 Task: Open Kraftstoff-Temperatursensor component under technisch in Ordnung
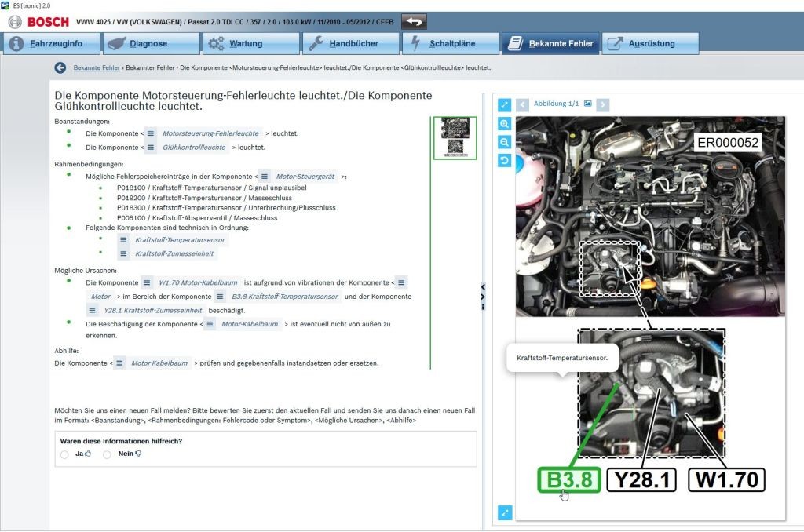coord(180,240)
